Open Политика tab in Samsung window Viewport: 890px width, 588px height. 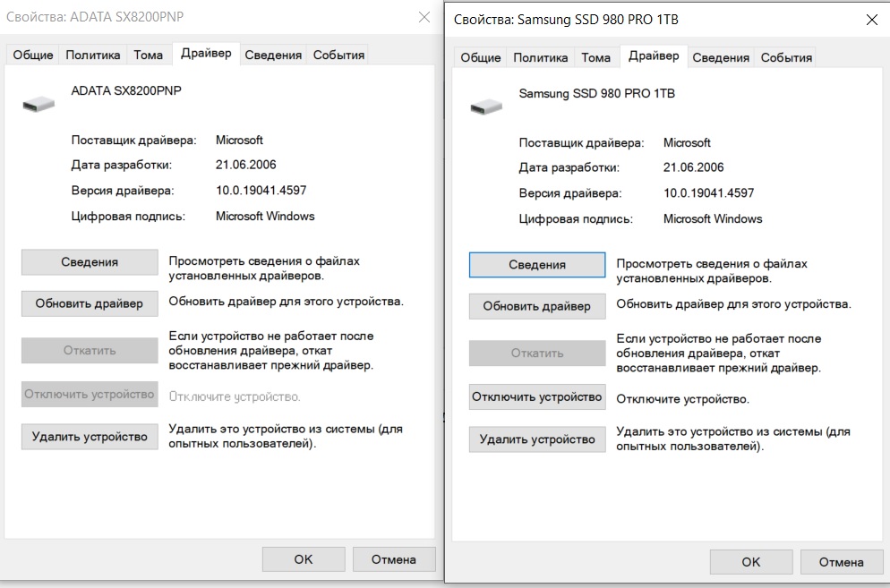pos(541,58)
